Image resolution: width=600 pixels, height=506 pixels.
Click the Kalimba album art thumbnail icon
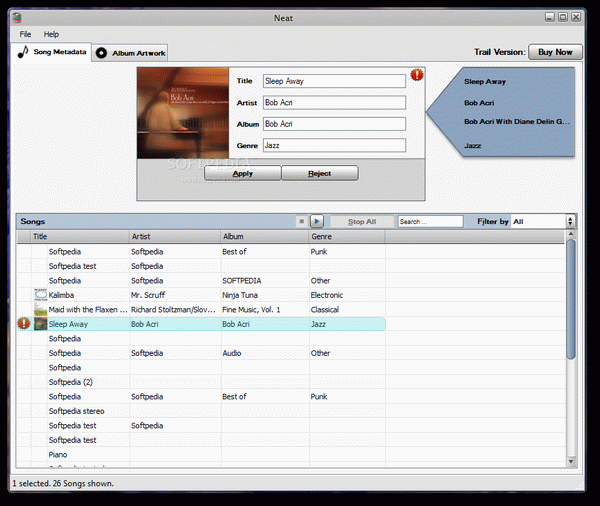tap(40, 295)
